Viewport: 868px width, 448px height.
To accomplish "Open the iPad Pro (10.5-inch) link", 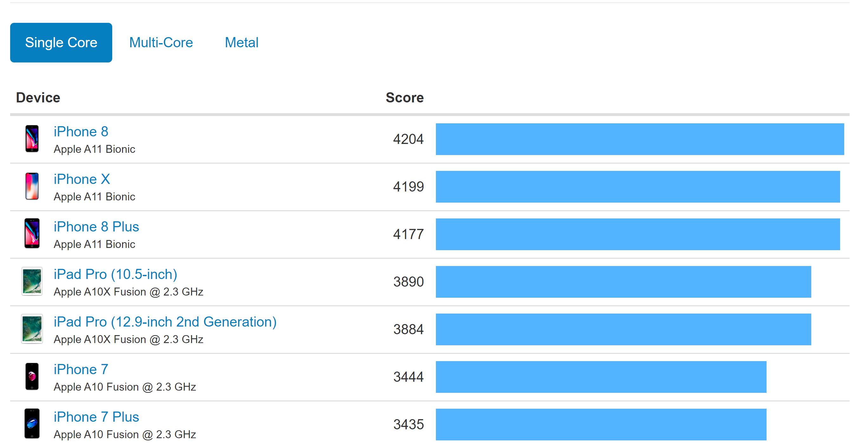I will [x=116, y=274].
